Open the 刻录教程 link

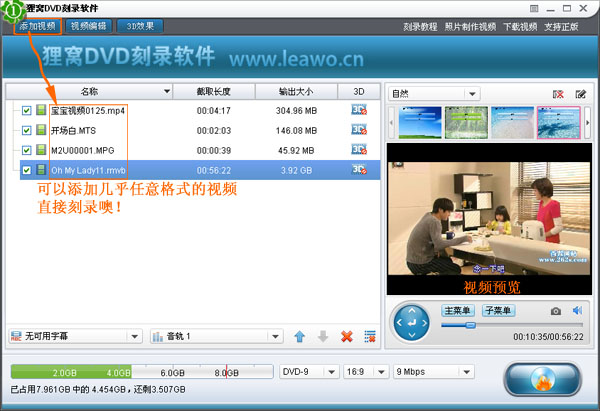(x=420, y=27)
